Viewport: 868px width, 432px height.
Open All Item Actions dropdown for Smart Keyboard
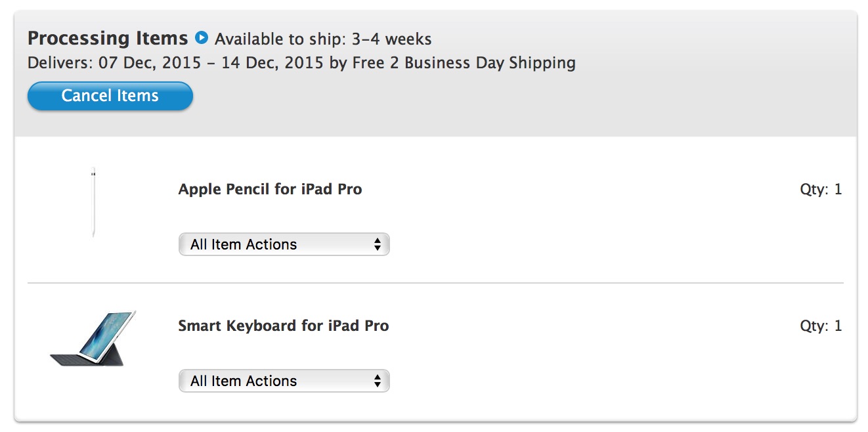tap(284, 381)
